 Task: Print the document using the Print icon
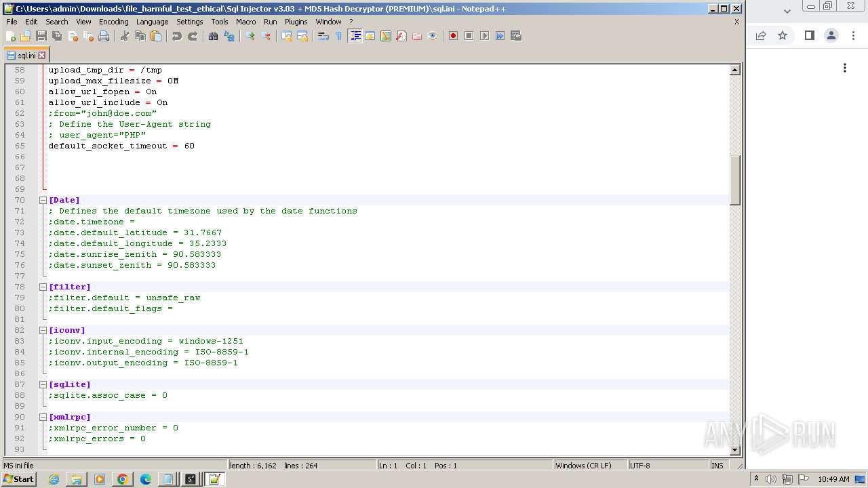click(104, 36)
